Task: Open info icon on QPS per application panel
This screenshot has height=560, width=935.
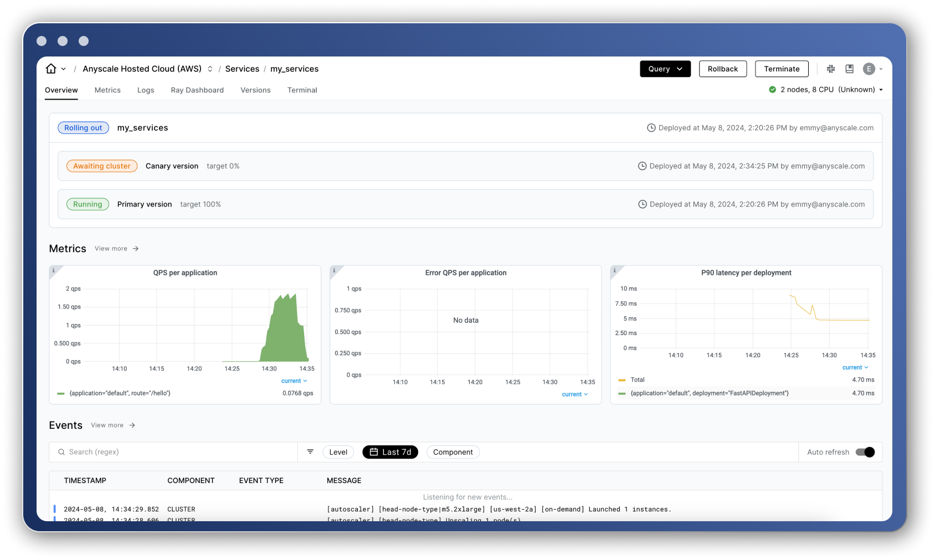Action: (54, 270)
